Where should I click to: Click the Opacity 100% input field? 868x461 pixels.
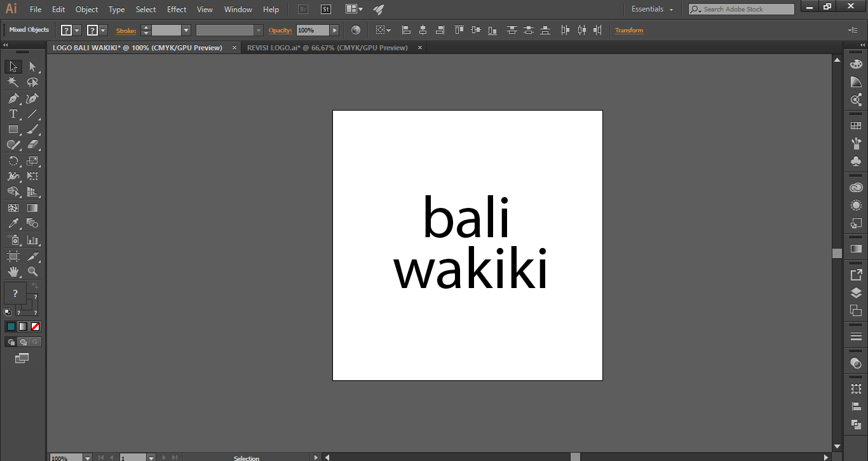click(313, 30)
